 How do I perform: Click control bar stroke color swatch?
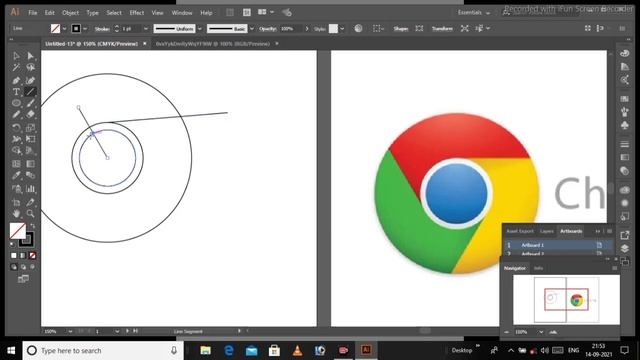coord(76,29)
